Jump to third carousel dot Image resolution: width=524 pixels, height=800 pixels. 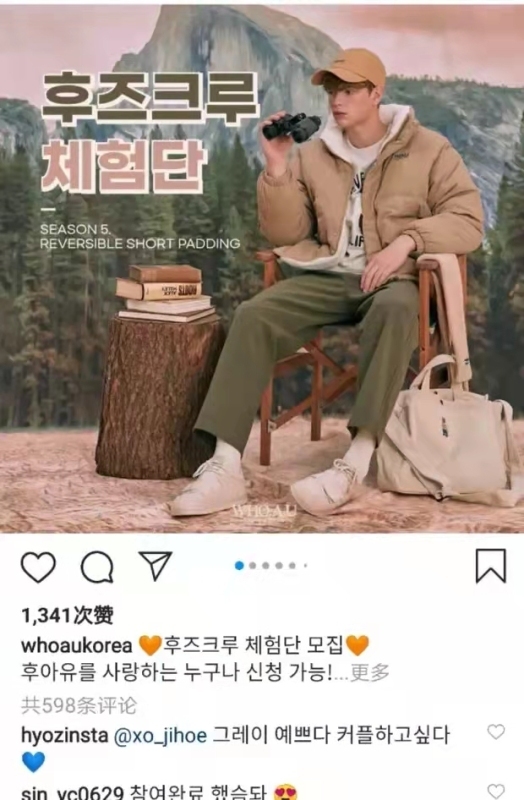pyautogui.click(x=266, y=565)
